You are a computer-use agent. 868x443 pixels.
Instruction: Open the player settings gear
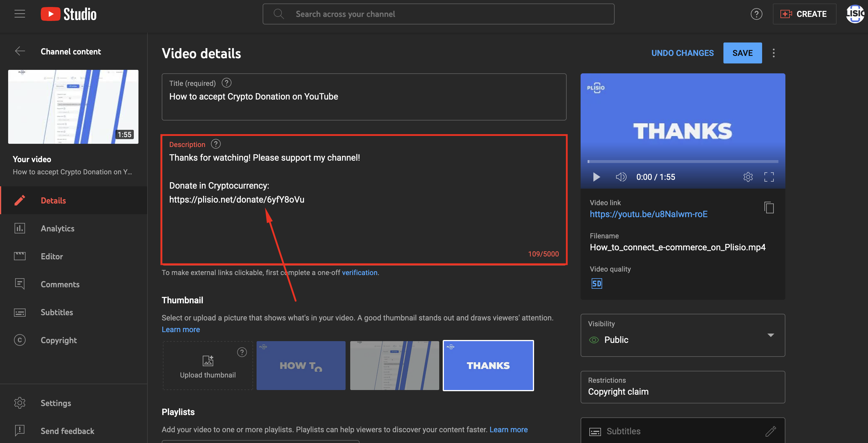point(748,177)
